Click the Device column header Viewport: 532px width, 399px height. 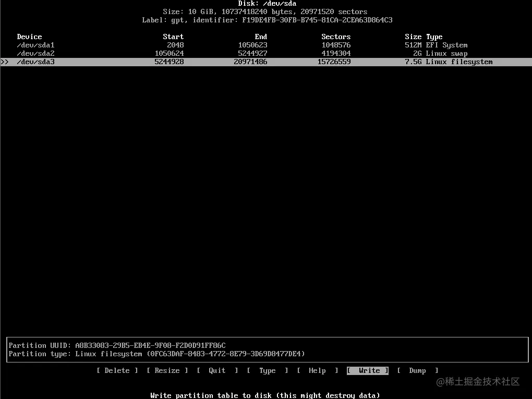coord(29,37)
